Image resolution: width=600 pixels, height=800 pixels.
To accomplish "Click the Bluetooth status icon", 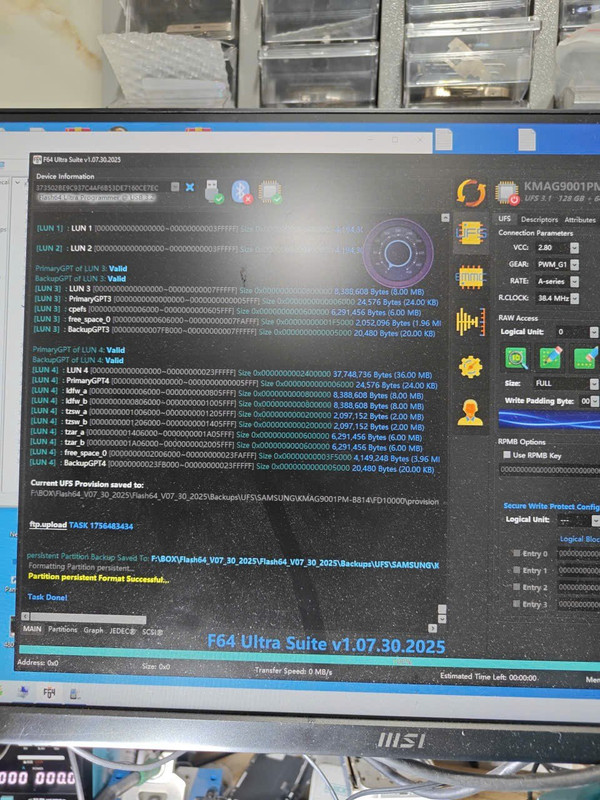I will click(x=242, y=192).
